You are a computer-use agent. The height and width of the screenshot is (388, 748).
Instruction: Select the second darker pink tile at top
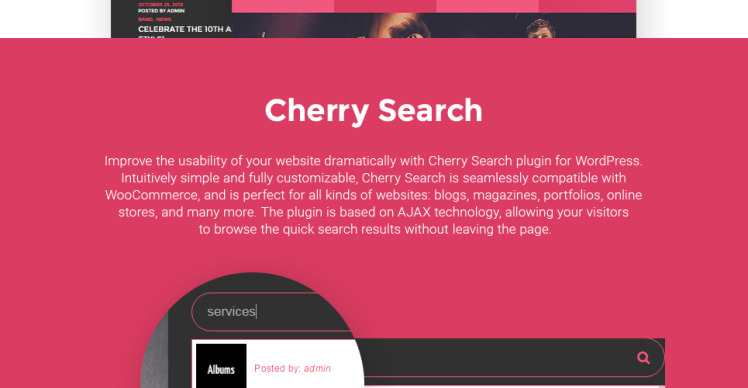[385, 6]
